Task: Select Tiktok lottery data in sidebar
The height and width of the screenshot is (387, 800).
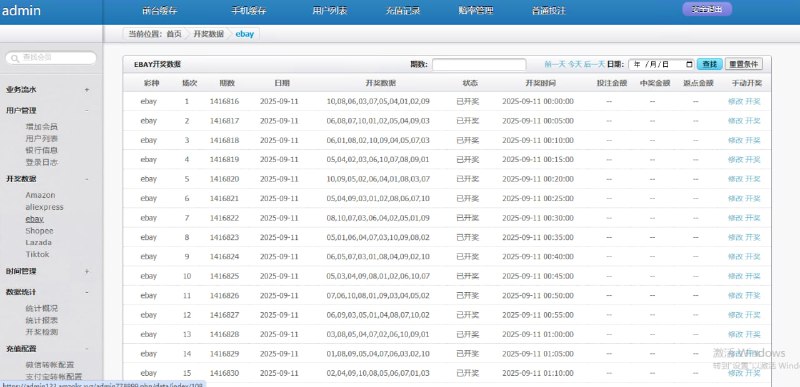Action: (38, 254)
